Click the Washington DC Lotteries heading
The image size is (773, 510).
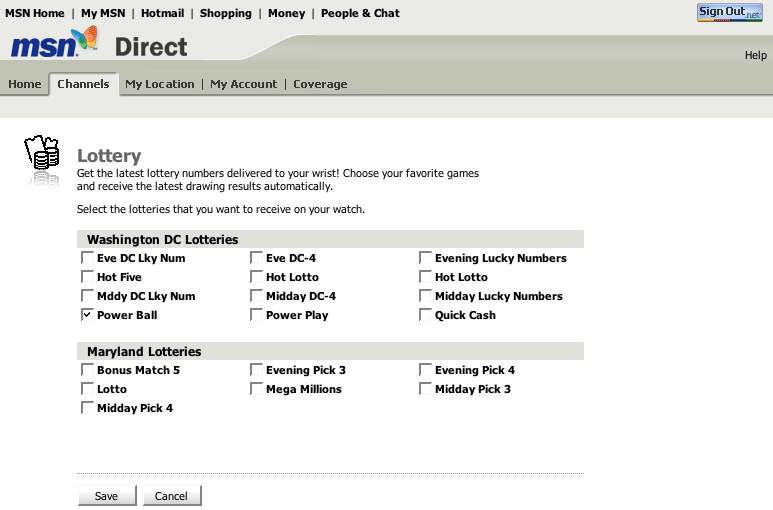(163, 239)
